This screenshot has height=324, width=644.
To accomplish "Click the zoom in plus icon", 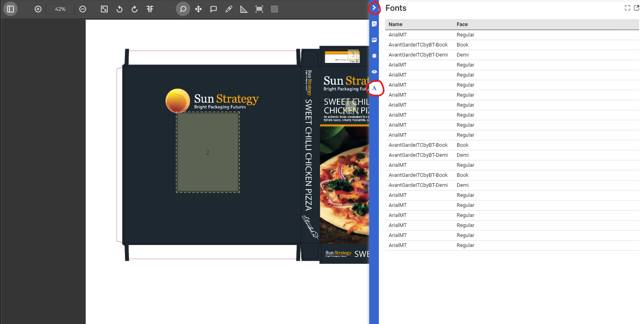I will click(x=38, y=9).
